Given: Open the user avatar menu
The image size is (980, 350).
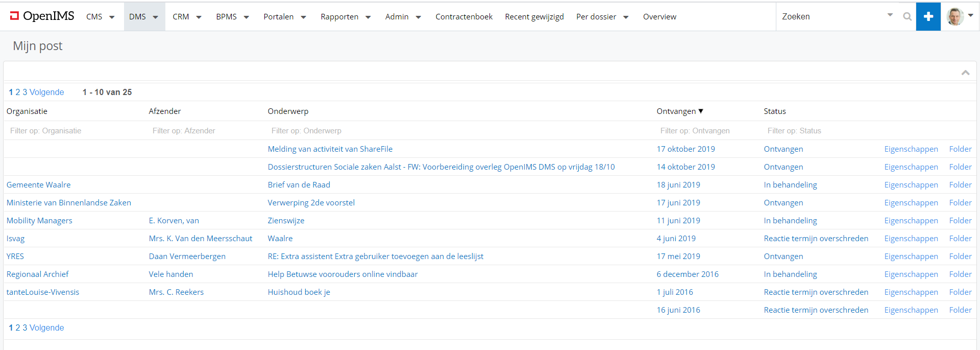Looking at the screenshot, I should tap(960, 16).
